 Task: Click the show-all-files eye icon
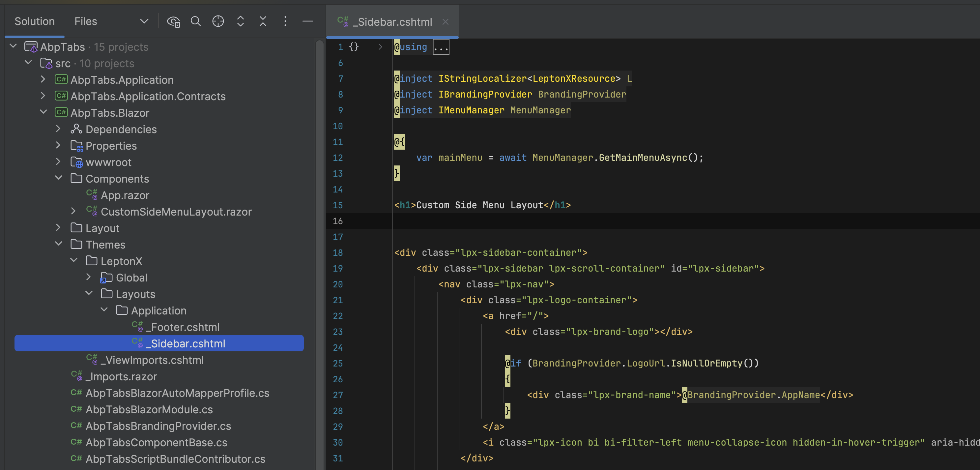tap(173, 22)
